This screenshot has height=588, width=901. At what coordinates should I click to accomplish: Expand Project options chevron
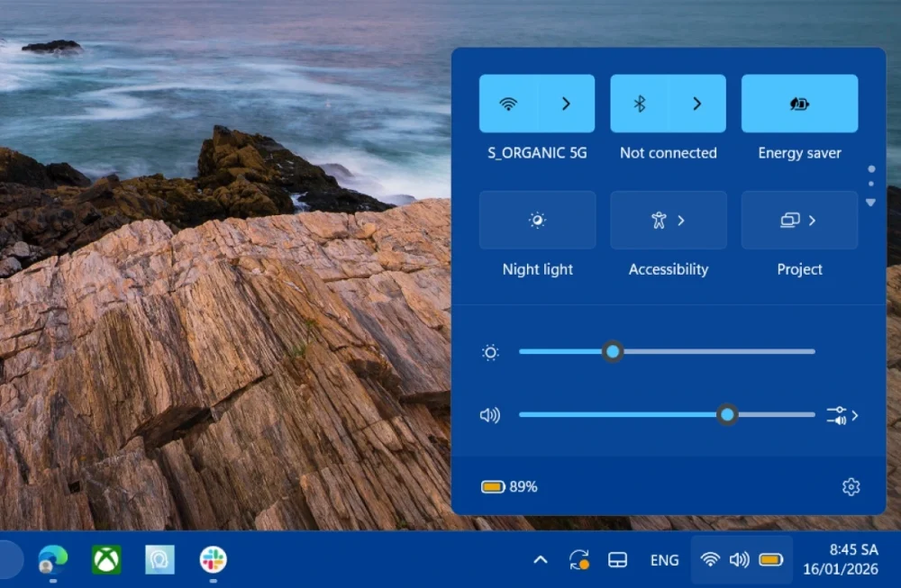tap(812, 221)
